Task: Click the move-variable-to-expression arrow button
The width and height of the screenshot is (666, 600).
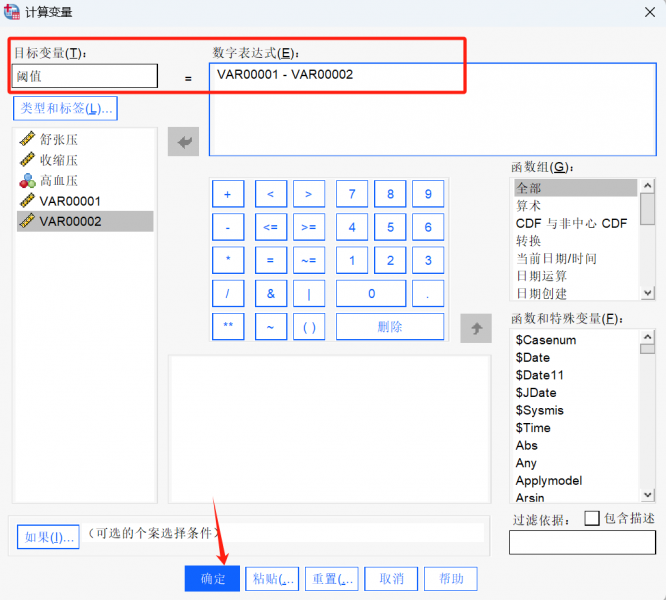Action: [183, 142]
